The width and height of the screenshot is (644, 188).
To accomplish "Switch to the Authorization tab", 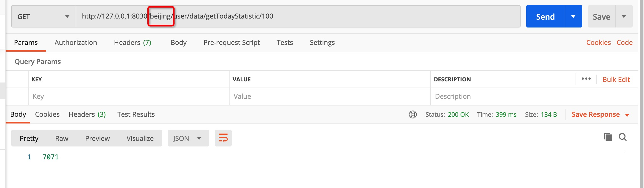I will [x=76, y=43].
